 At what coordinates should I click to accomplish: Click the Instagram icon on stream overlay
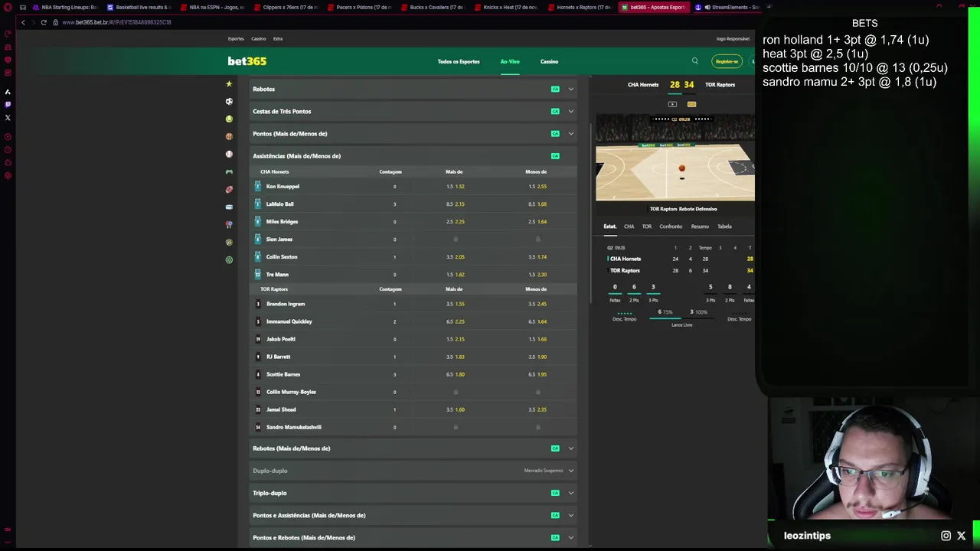tap(946, 536)
